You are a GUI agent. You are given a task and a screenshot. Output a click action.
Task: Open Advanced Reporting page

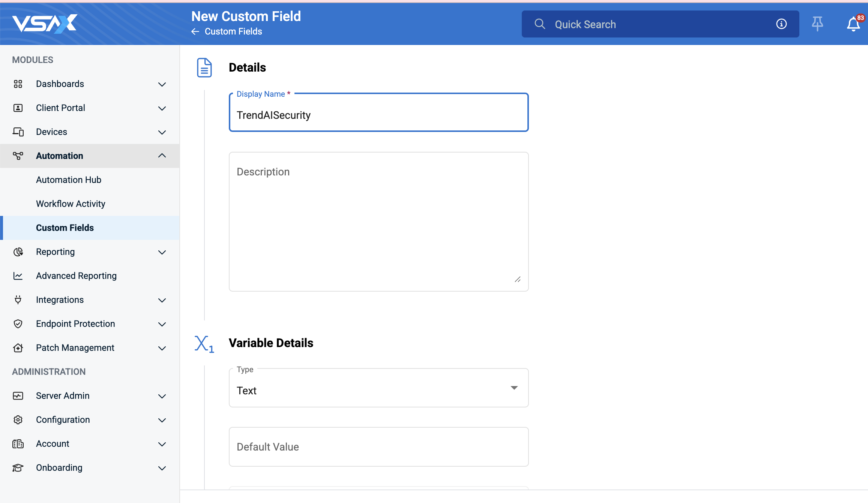pos(76,276)
